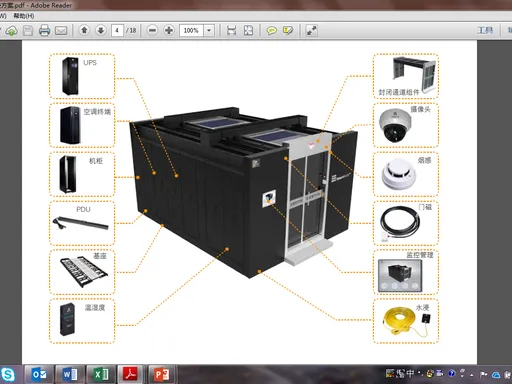Click the 100% zoom level field

click(191, 31)
